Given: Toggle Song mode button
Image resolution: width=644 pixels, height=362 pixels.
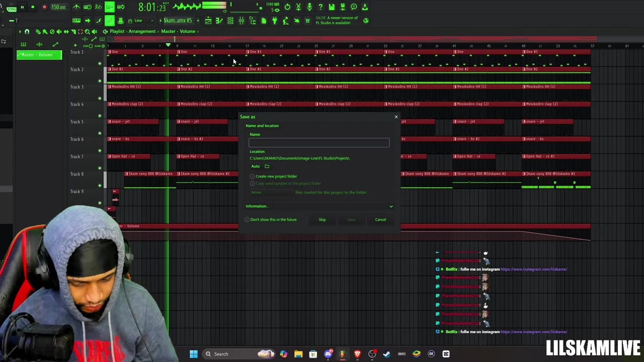Looking at the screenshot, I should click(x=12, y=9).
